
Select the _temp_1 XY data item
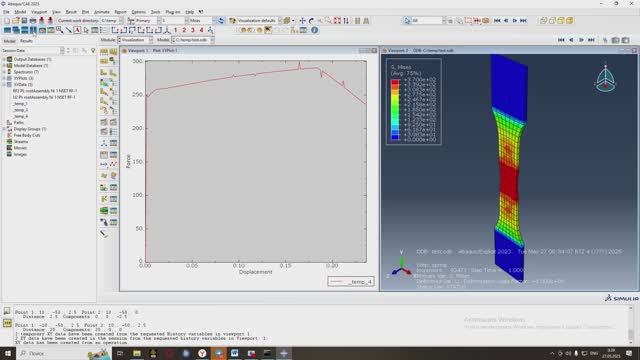coord(20,104)
